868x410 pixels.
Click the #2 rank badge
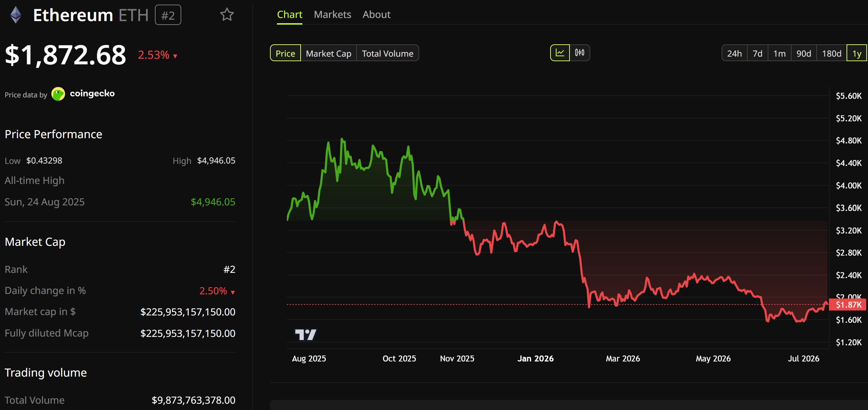[x=168, y=15]
